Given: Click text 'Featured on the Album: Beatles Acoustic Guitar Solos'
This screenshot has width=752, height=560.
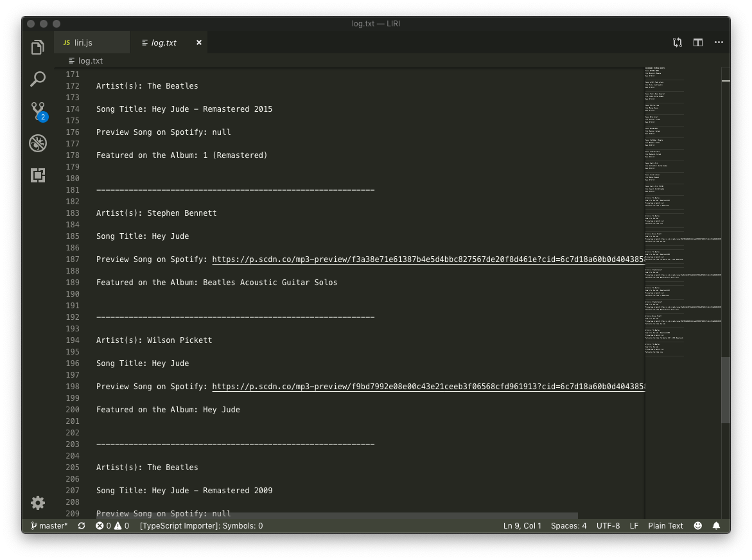Looking at the screenshot, I should 217,283.
